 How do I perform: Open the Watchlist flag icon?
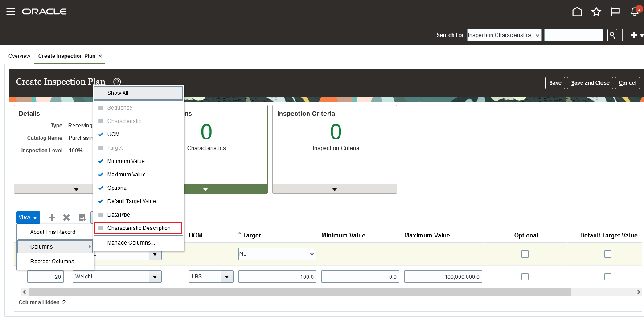615,12
